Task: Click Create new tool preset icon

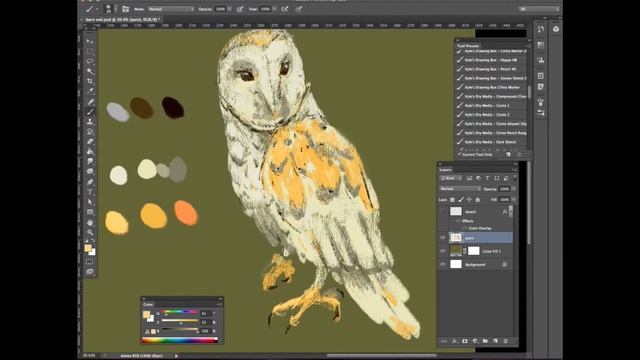Action: pyautogui.click(x=508, y=155)
